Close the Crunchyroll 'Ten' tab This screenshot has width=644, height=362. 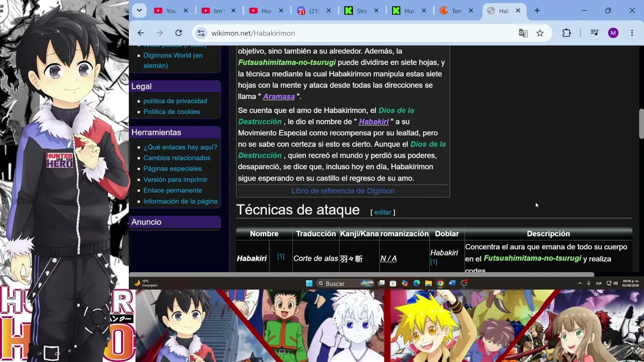[471, 11]
